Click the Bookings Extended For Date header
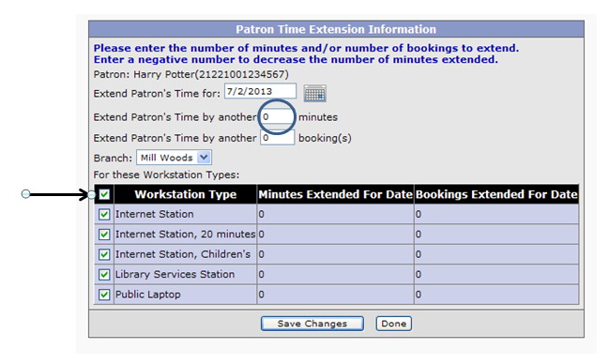 [496, 194]
